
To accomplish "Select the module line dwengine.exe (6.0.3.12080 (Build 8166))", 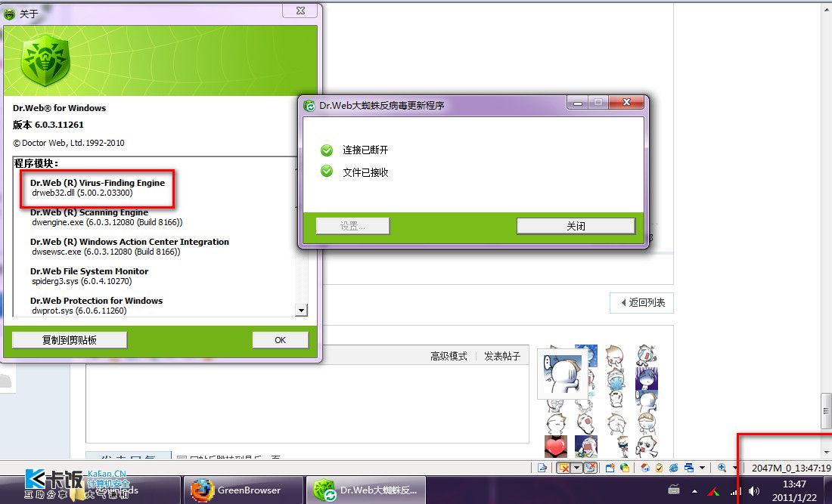I will pyautogui.click(x=107, y=222).
